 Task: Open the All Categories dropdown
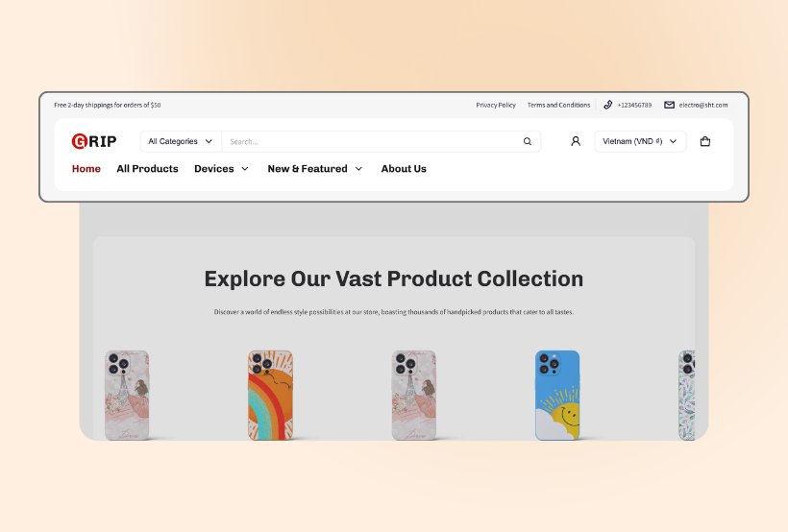tap(181, 141)
